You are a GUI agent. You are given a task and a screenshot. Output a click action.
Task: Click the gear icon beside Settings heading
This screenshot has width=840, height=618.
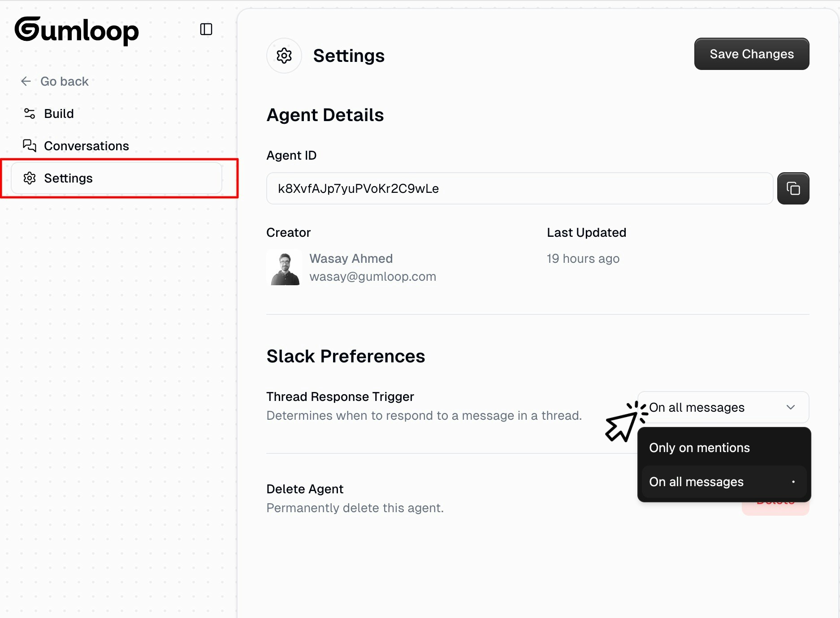(x=284, y=56)
